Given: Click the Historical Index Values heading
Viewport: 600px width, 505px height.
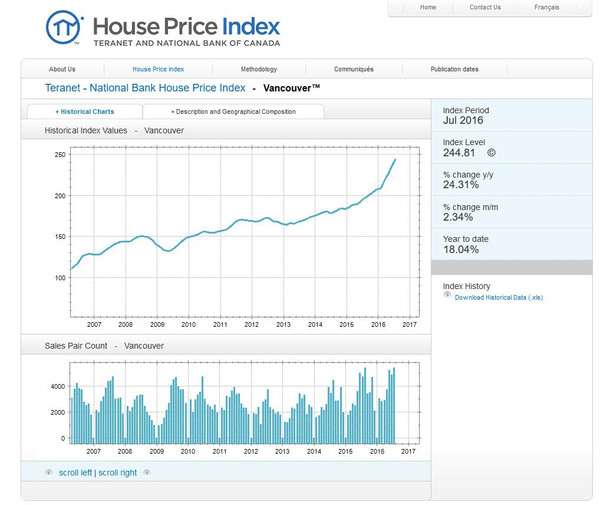Looking at the screenshot, I should point(86,130).
